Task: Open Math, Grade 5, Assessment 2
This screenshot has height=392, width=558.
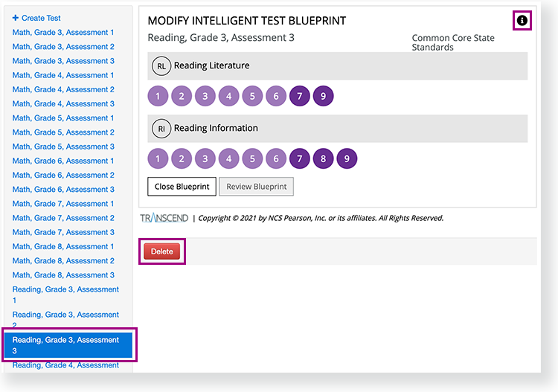Action: coord(63,132)
